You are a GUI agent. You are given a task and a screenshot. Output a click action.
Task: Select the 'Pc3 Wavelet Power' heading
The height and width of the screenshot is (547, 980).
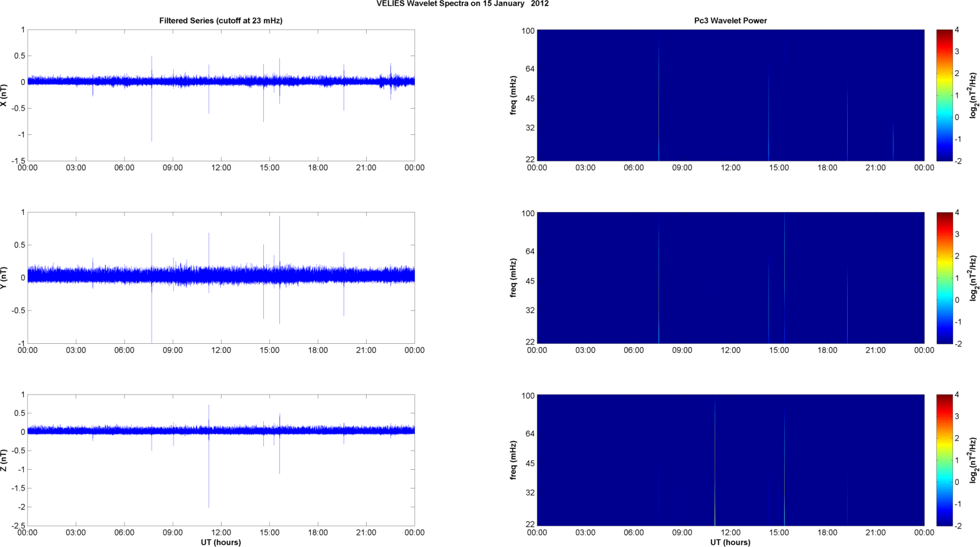coord(730,21)
